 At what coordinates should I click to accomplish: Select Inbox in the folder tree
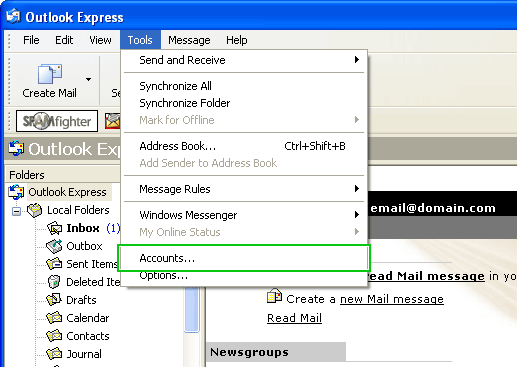(x=83, y=228)
